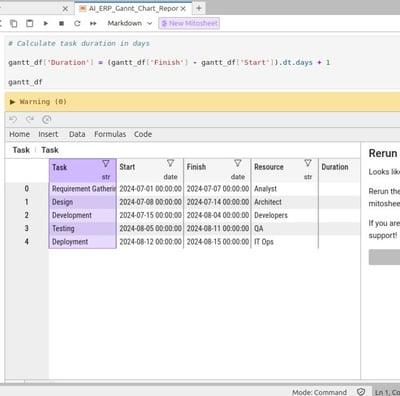Open the Formulas tab in Mito
Image resolution: width=400 pixels, height=396 pixels.
(110, 134)
